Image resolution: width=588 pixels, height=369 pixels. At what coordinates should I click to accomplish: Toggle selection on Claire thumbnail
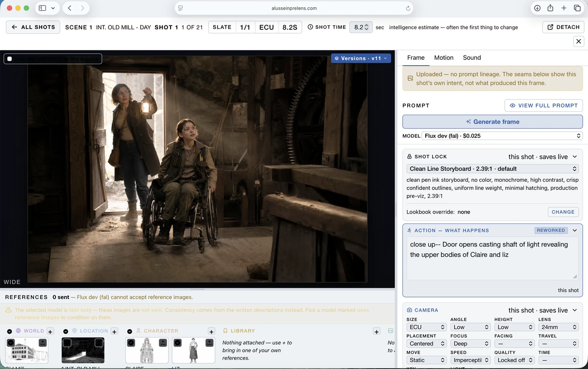(x=131, y=343)
